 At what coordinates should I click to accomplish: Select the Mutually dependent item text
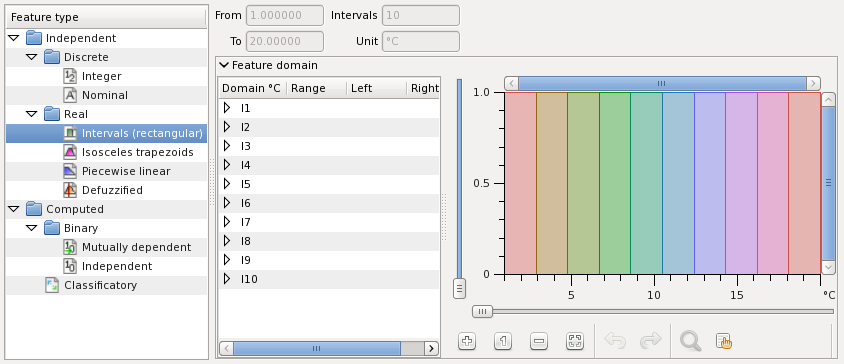click(x=136, y=247)
